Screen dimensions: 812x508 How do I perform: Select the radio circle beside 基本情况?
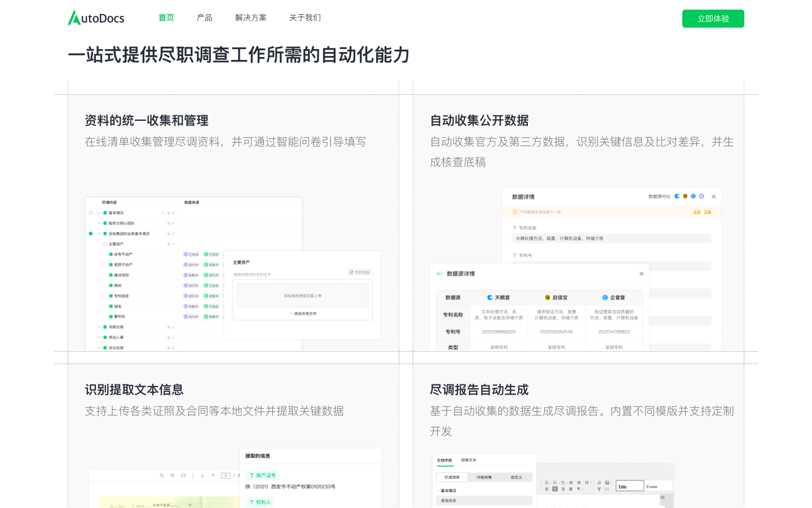[x=91, y=213]
